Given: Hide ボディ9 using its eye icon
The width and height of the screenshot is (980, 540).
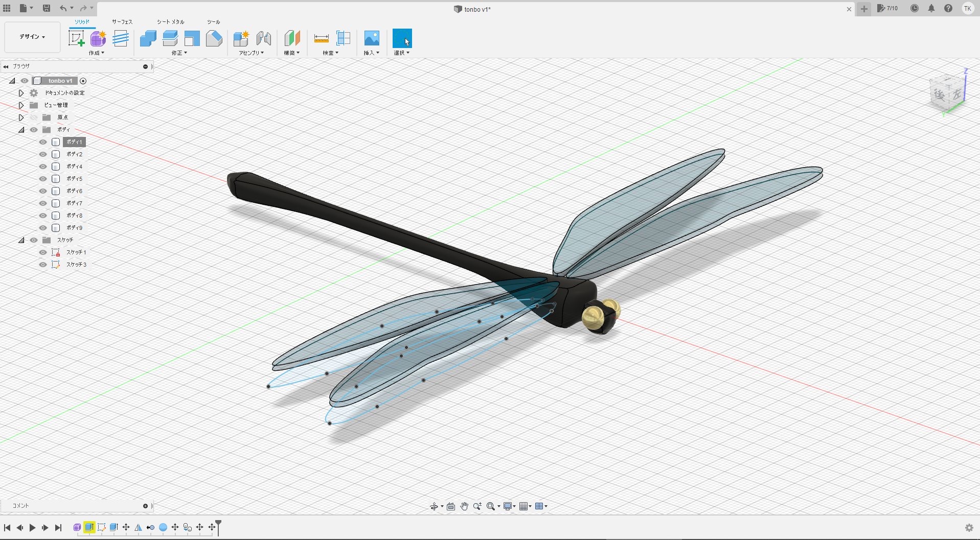Looking at the screenshot, I should 43,228.
